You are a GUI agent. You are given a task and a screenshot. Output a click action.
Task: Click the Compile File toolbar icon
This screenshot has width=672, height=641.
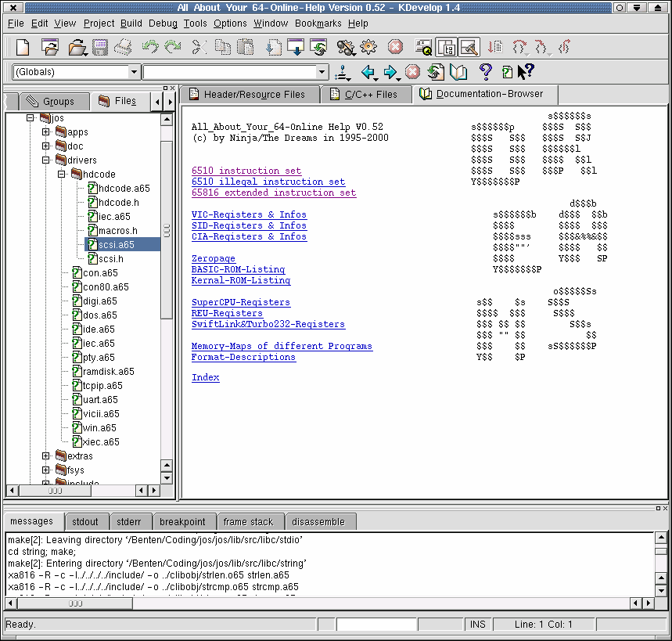click(274, 47)
